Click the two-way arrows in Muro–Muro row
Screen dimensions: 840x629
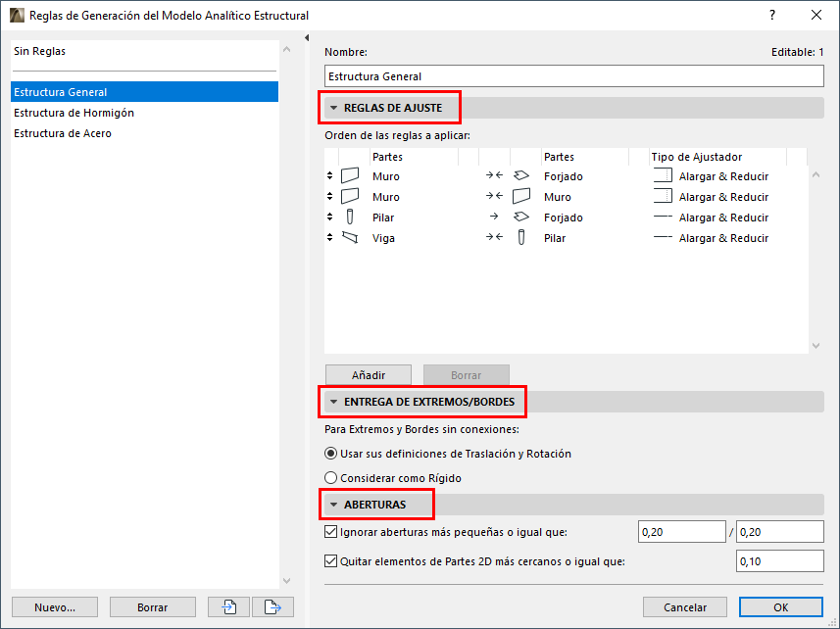click(x=494, y=196)
